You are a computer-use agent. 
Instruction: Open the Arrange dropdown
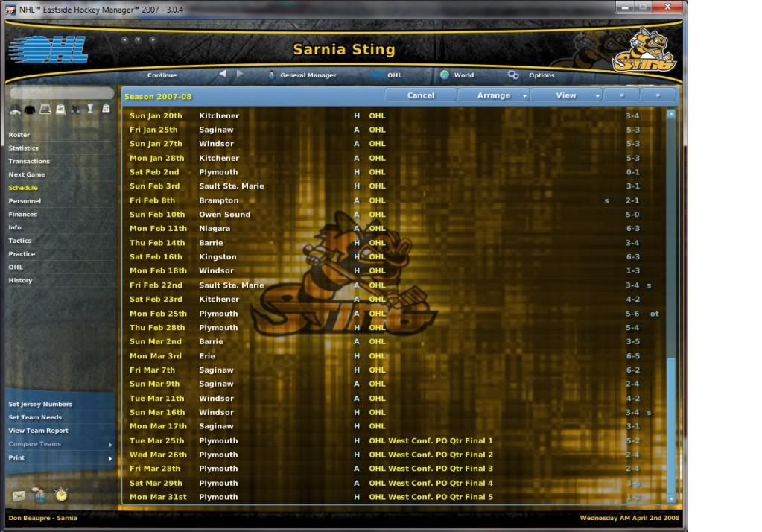tap(494, 95)
